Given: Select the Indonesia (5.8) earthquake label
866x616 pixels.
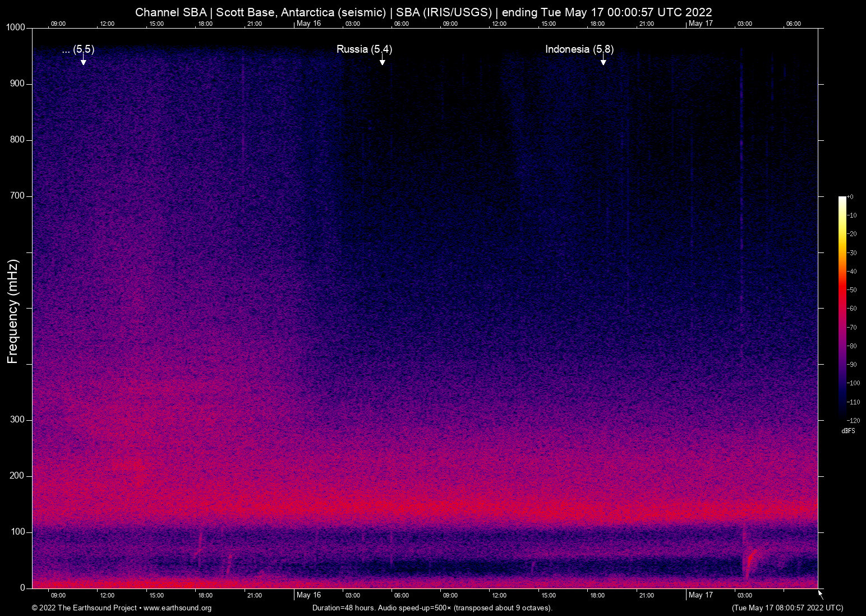Looking at the screenshot, I should 579,49.
